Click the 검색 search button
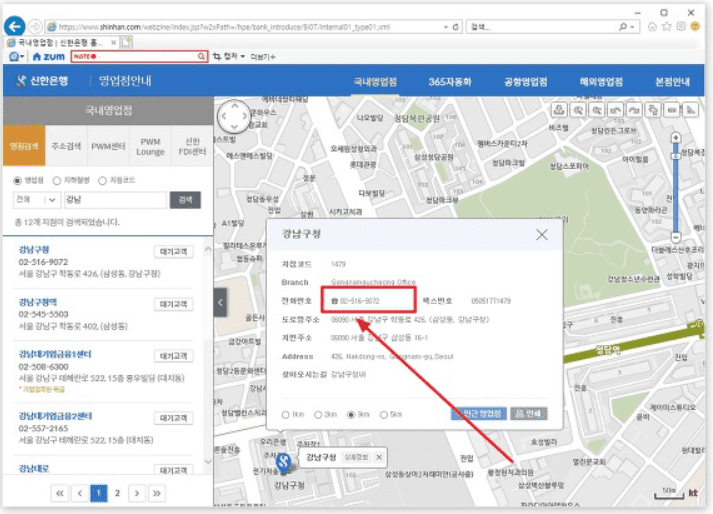This screenshot has width=713, height=514. (185, 200)
